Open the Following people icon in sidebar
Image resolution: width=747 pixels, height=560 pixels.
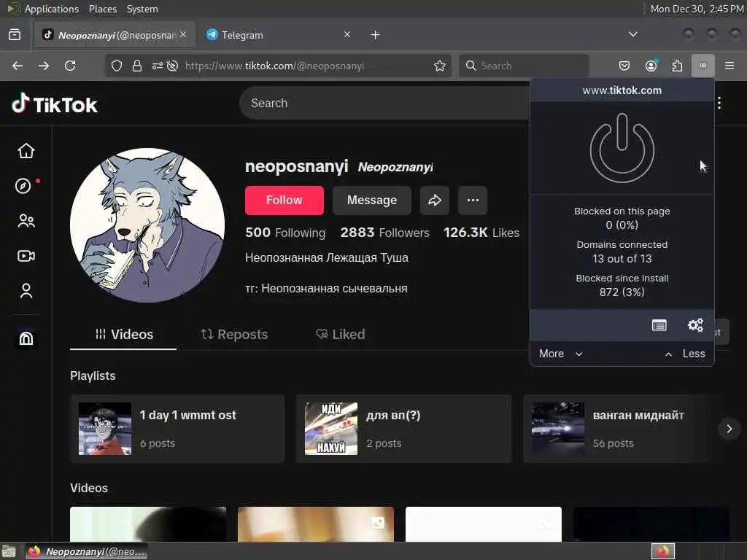tap(26, 221)
